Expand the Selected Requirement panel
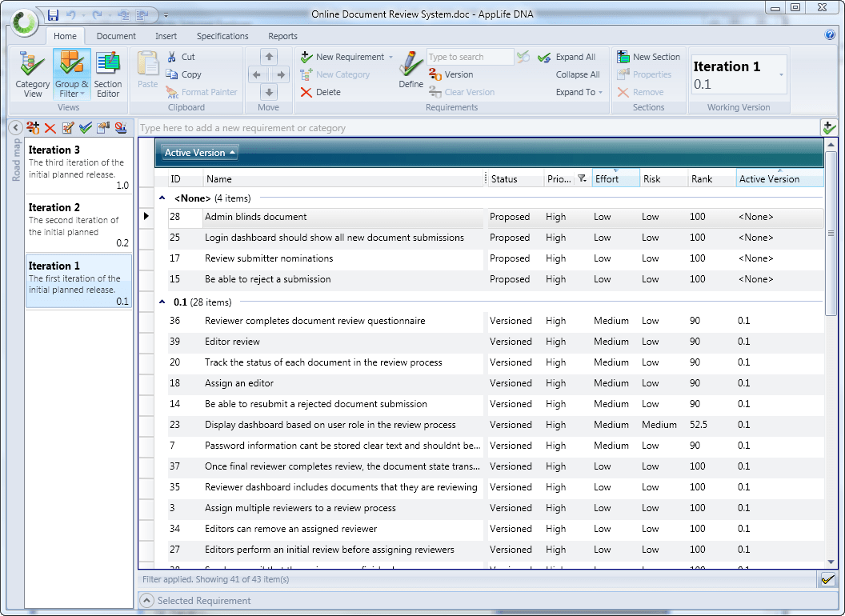 click(x=146, y=601)
